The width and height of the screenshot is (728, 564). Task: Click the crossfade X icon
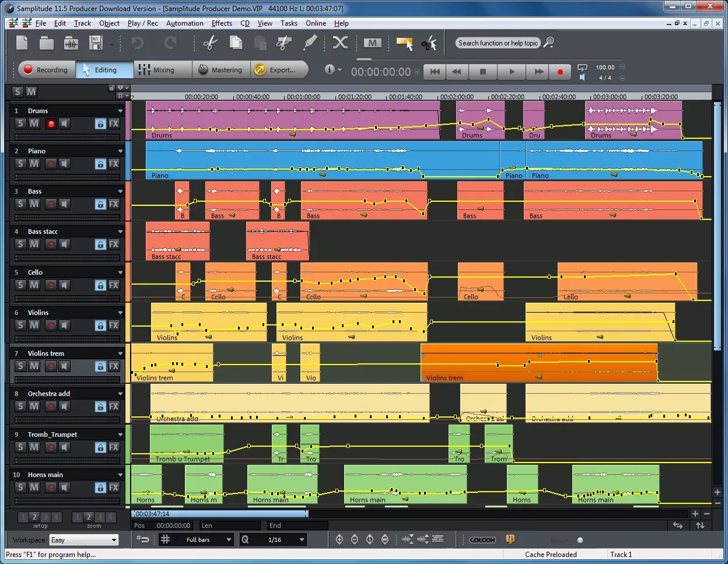pyautogui.click(x=340, y=43)
